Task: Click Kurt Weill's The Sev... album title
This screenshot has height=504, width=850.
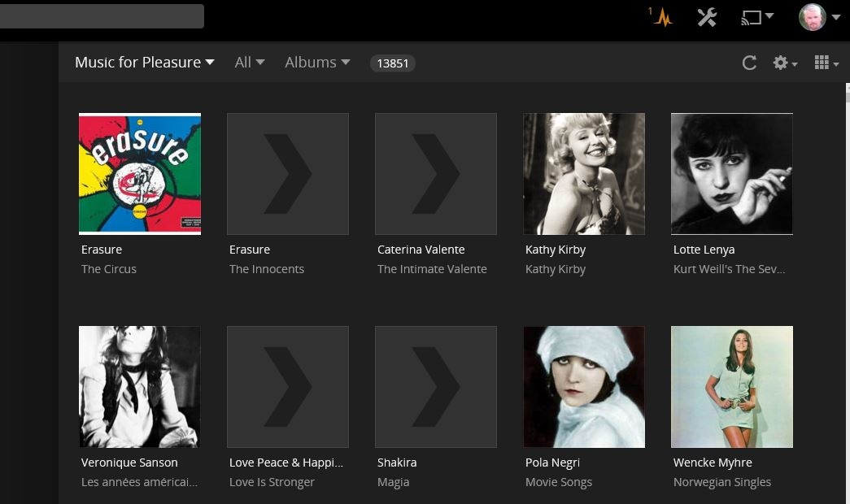Action: [x=729, y=269]
